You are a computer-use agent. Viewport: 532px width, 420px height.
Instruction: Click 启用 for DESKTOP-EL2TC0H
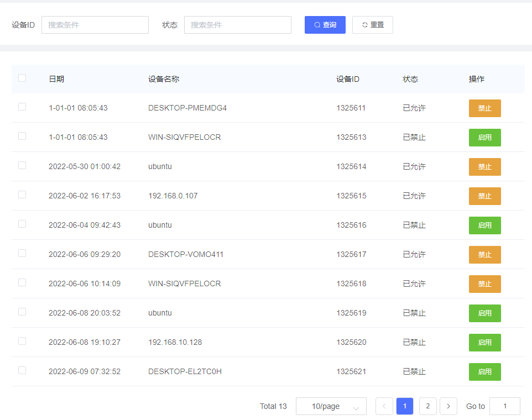(485, 371)
